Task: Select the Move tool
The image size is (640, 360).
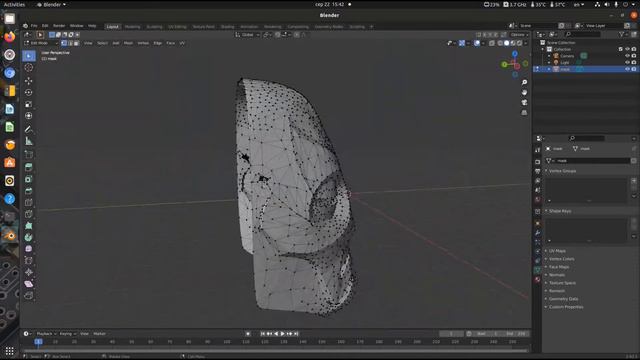Action: click(29, 81)
